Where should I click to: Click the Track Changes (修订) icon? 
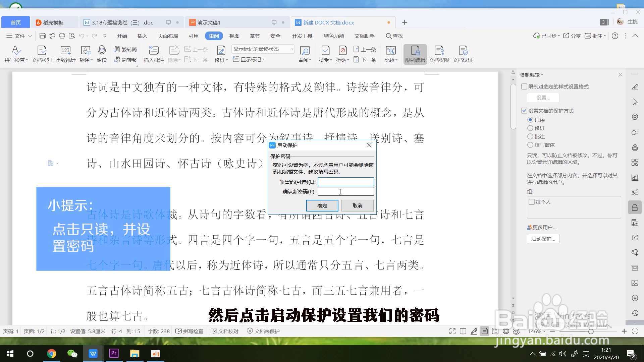coord(221,54)
